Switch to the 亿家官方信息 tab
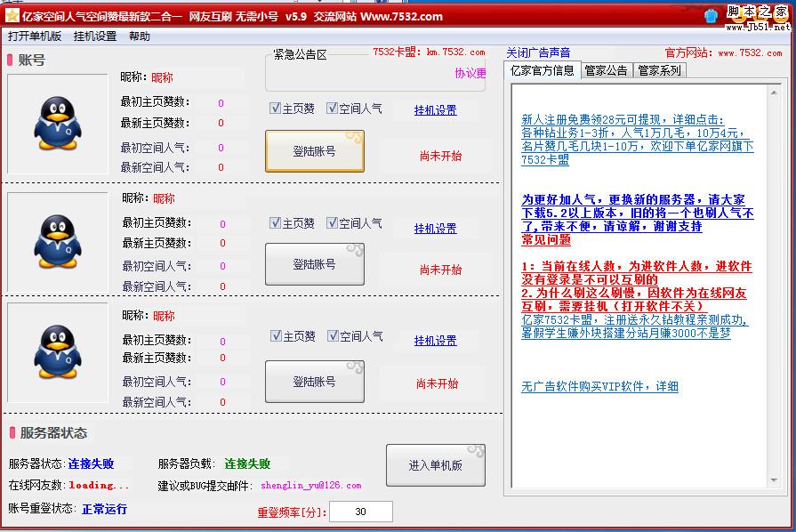The height and width of the screenshot is (532, 796). 543,70
